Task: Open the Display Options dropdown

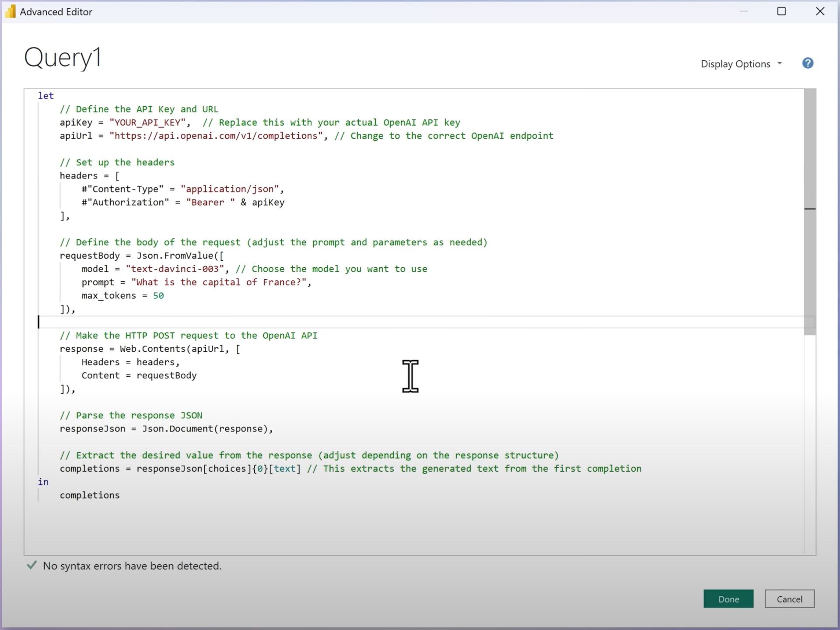Action: click(x=741, y=64)
